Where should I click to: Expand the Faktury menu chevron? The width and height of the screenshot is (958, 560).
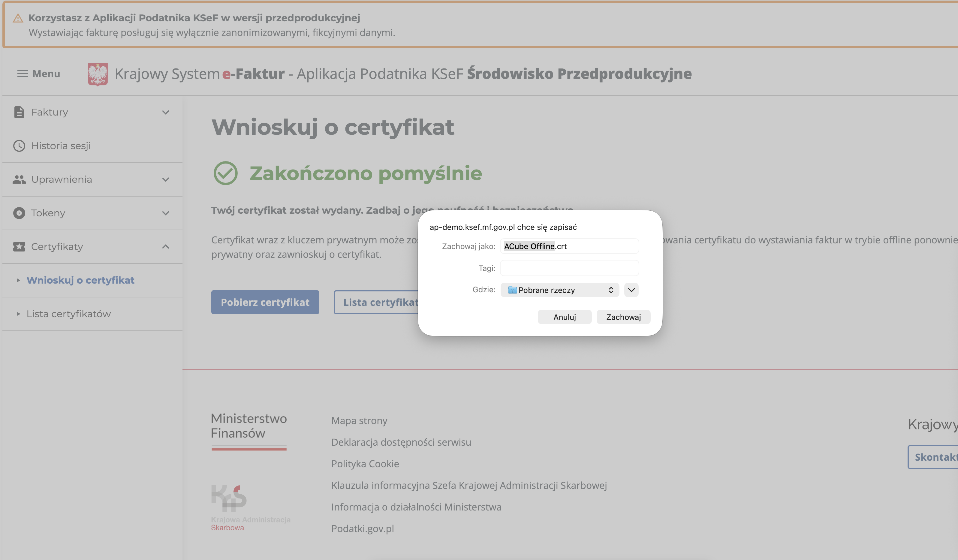click(x=165, y=112)
